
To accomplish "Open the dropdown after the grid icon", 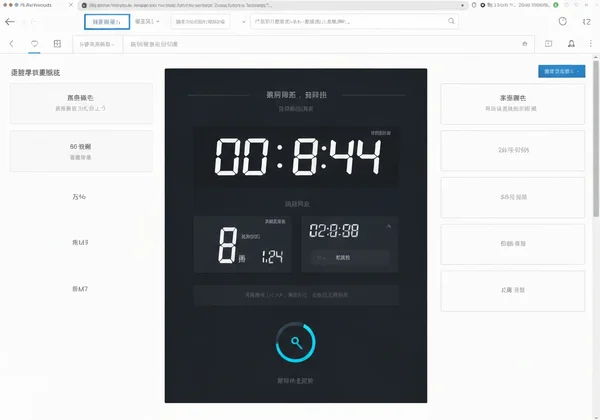I will tap(97, 44).
